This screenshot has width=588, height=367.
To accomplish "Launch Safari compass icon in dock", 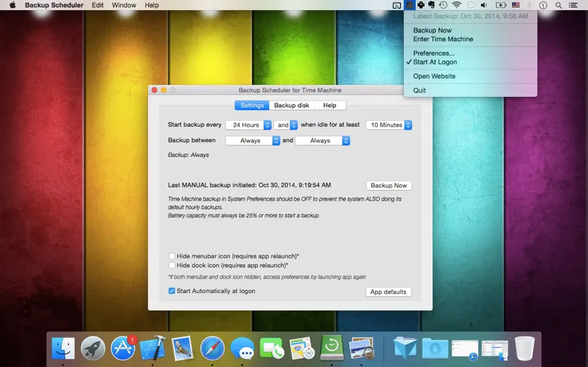I will tap(212, 349).
